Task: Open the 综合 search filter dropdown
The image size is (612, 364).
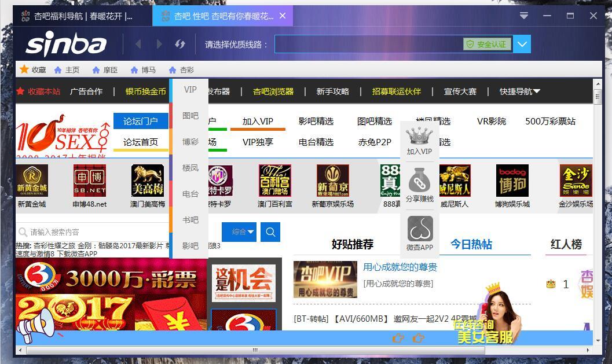Action: point(240,231)
